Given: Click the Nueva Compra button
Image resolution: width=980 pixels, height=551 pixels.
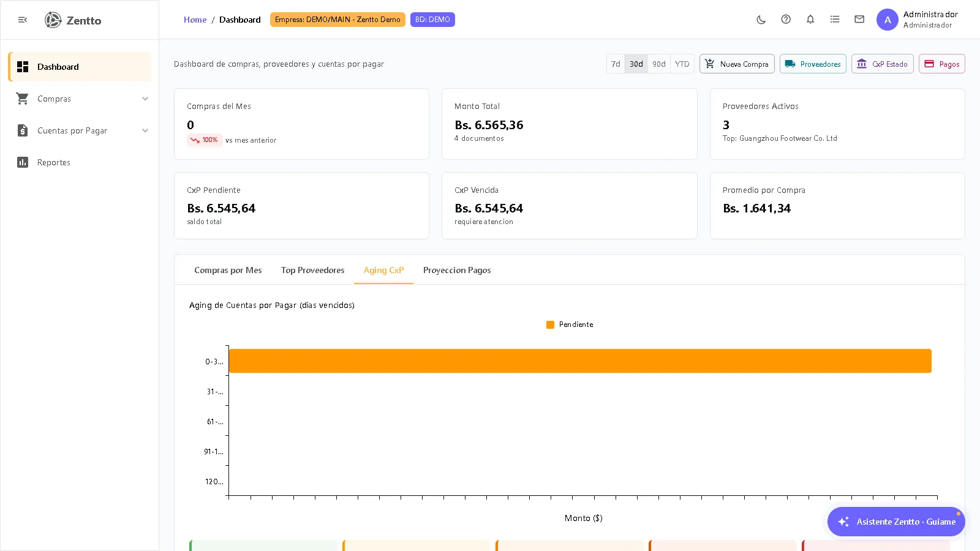Looking at the screenshot, I should (x=737, y=64).
